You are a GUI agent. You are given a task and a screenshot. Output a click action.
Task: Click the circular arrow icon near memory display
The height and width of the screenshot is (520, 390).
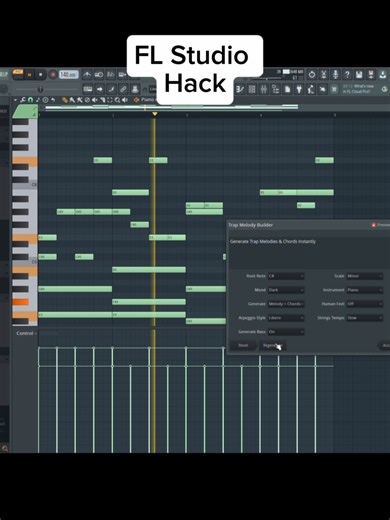pos(312,74)
